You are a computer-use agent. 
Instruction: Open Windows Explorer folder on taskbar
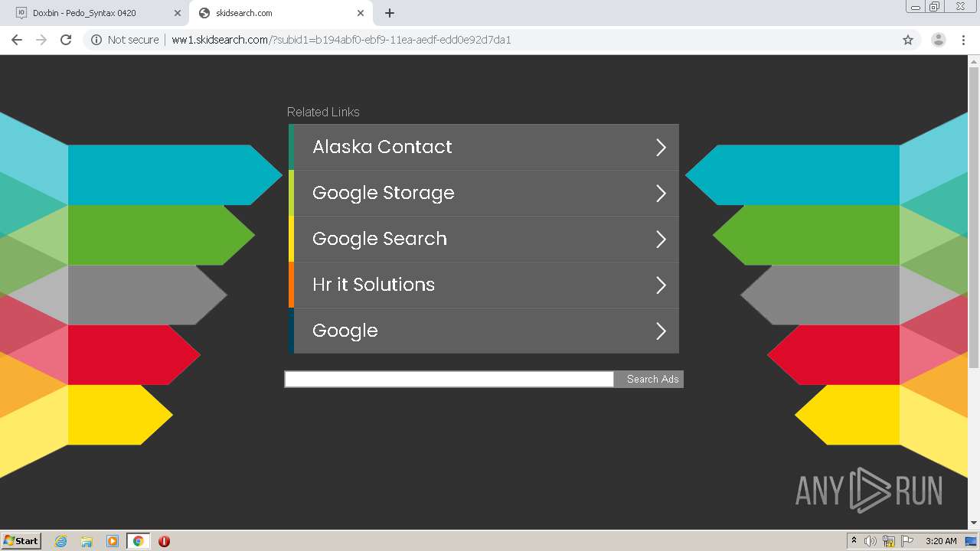click(x=87, y=541)
